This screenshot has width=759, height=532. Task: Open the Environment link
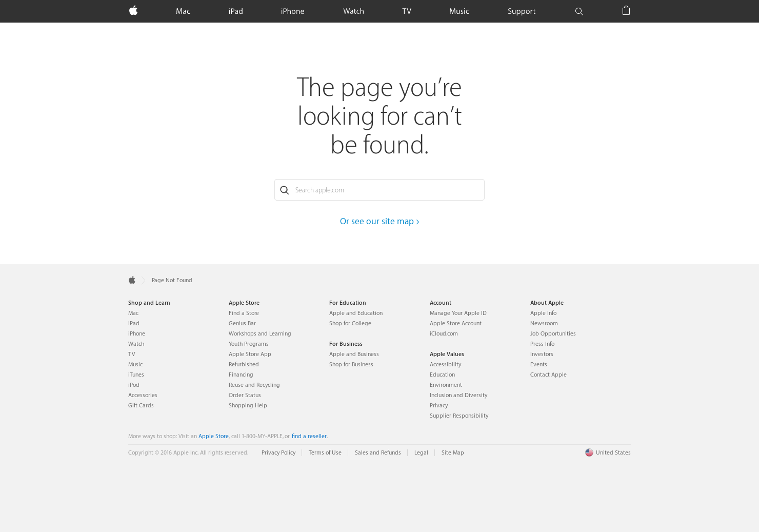coord(446,385)
